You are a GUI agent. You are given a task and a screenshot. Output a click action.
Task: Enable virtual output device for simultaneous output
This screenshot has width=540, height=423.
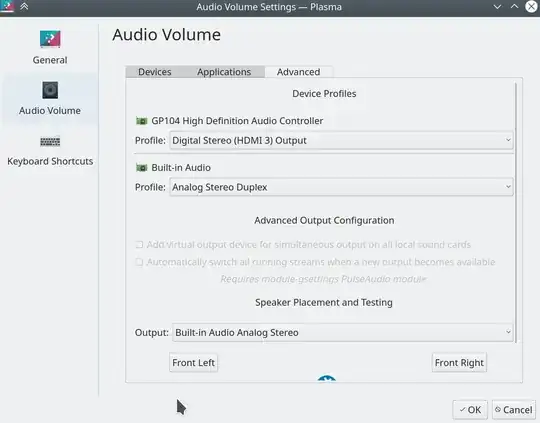pyautogui.click(x=139, y=245)
